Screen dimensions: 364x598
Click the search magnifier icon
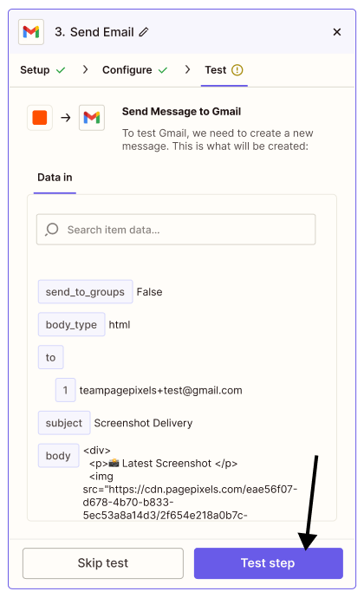(51, 229)
